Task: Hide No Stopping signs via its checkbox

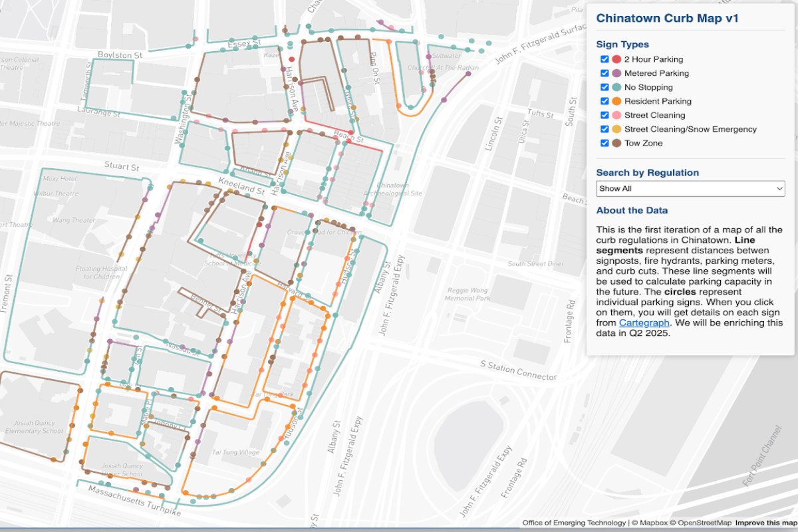Action: 604,87
